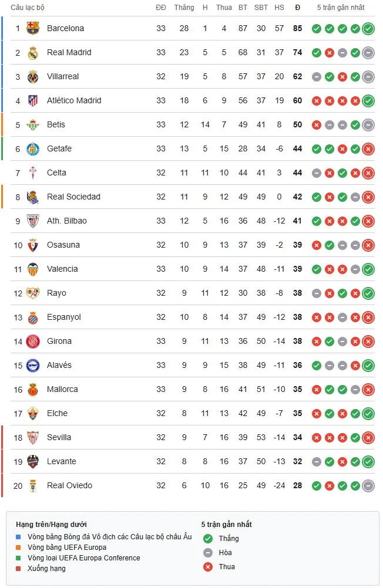383x588 pixels.
Task: Click Barcelona's most recent win indicator
Action: point(369,28)
